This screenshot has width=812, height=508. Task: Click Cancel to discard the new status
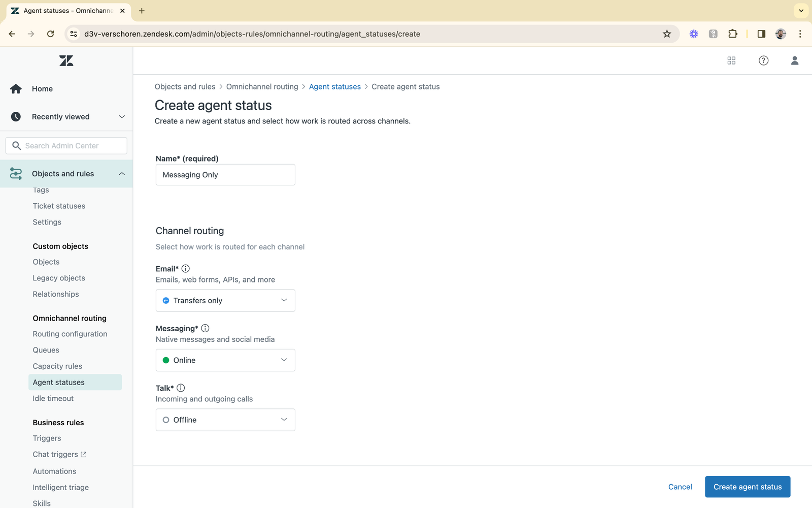680,487
